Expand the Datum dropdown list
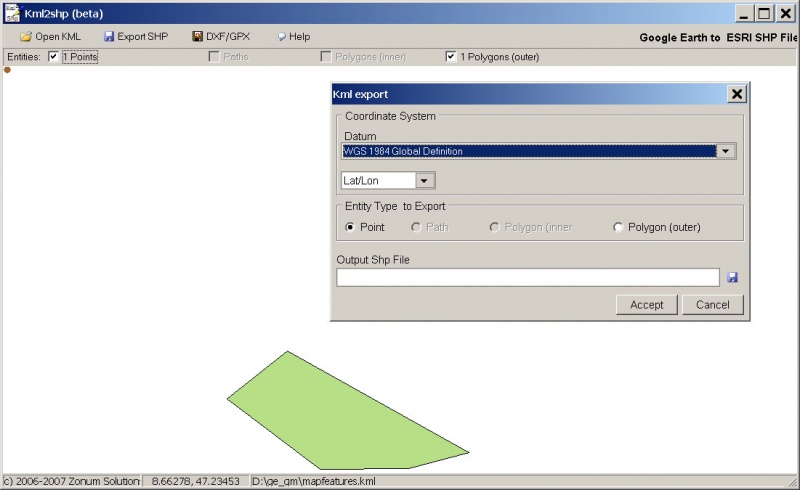This screenshot has width=800, height=490. pyautogui.click(x=726, y=152)
